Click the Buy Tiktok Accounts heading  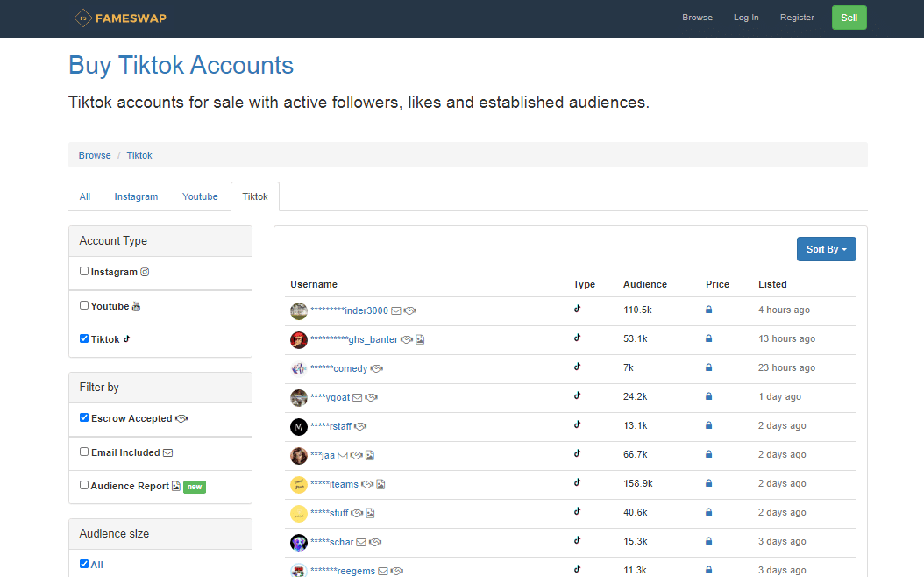[x=181, y=65]
